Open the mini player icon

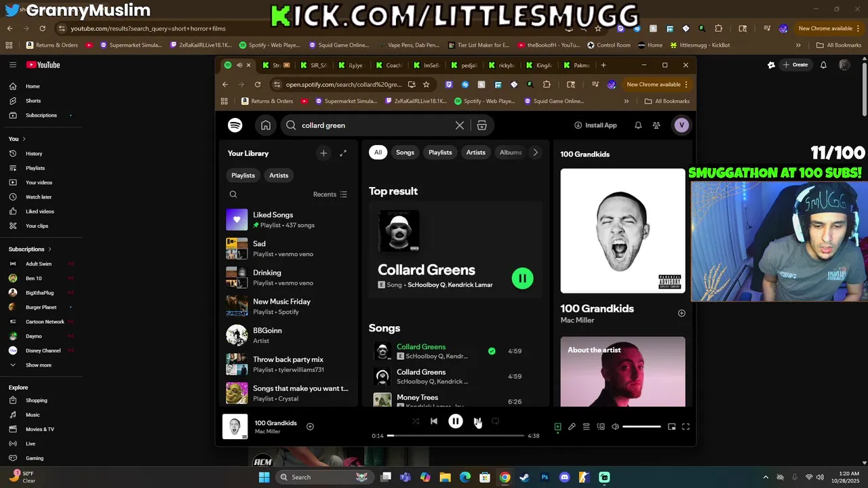pos(671,427)
